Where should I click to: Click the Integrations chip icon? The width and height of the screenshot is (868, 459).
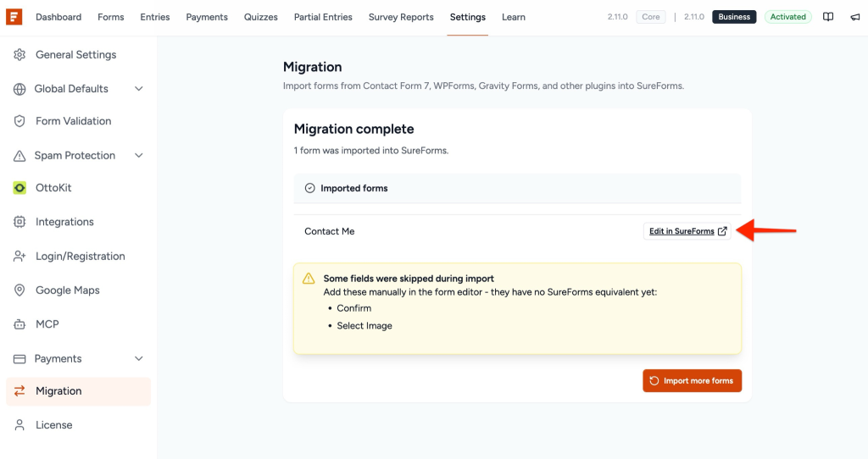coord(19,222)
